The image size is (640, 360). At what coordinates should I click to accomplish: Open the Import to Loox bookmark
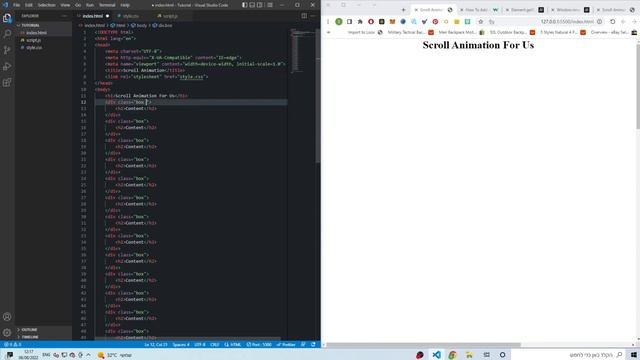tap(365, 32)
